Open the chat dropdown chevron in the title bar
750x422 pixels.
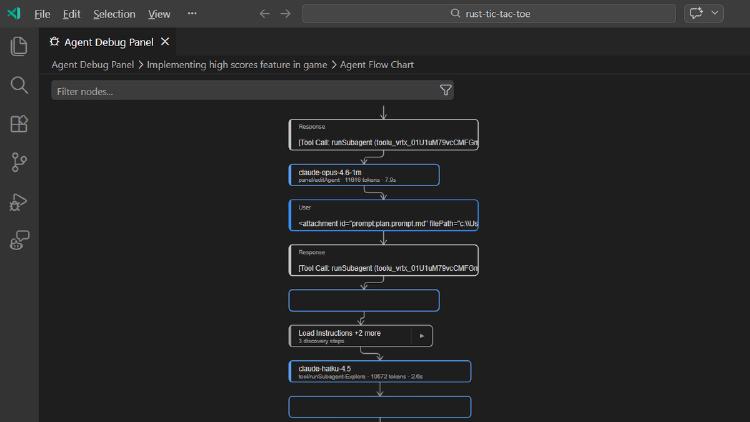[x=715, y=13]
